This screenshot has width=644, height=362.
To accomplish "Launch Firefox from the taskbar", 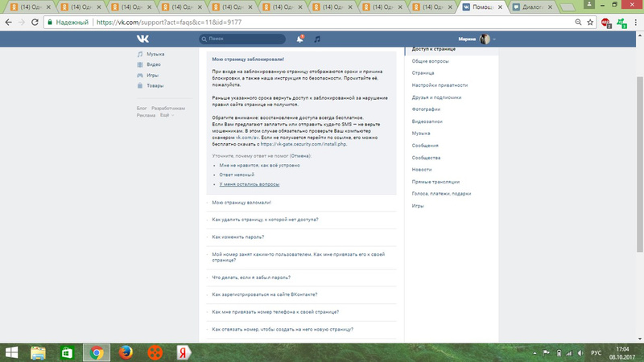I will click(x=126, y=352).
